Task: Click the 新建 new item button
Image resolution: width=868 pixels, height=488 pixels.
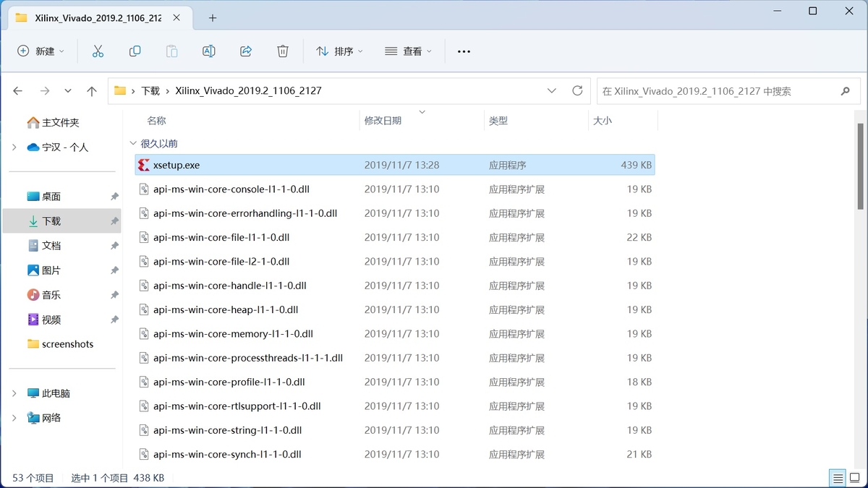Action: [x=41, y=51]
